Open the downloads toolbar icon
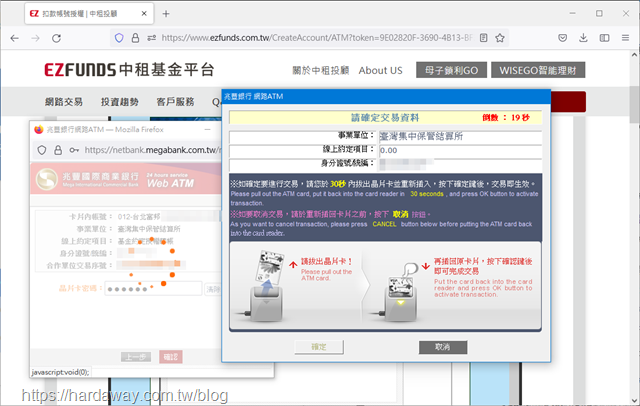Image resolution: width=640 pixels, height=406 pixels. point(583,38)
